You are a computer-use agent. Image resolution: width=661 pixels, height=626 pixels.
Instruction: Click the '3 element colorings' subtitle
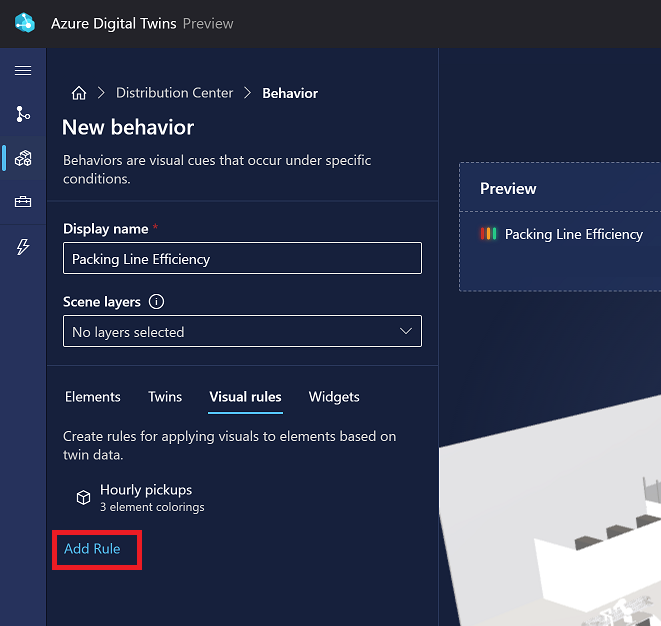tap(152, 507)
